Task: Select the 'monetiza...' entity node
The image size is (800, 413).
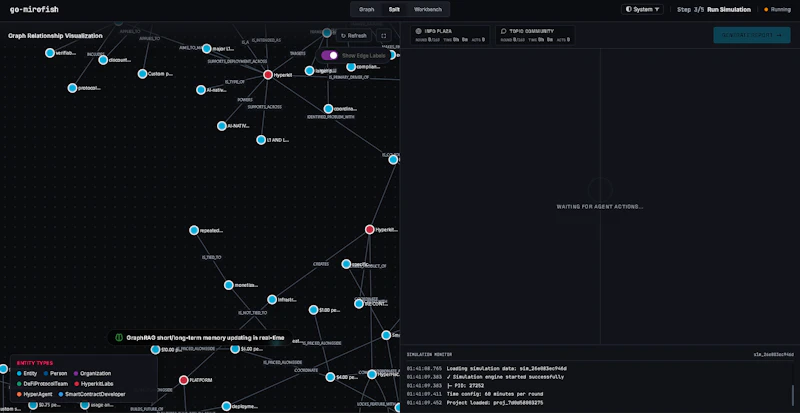Action: point(229,285)
